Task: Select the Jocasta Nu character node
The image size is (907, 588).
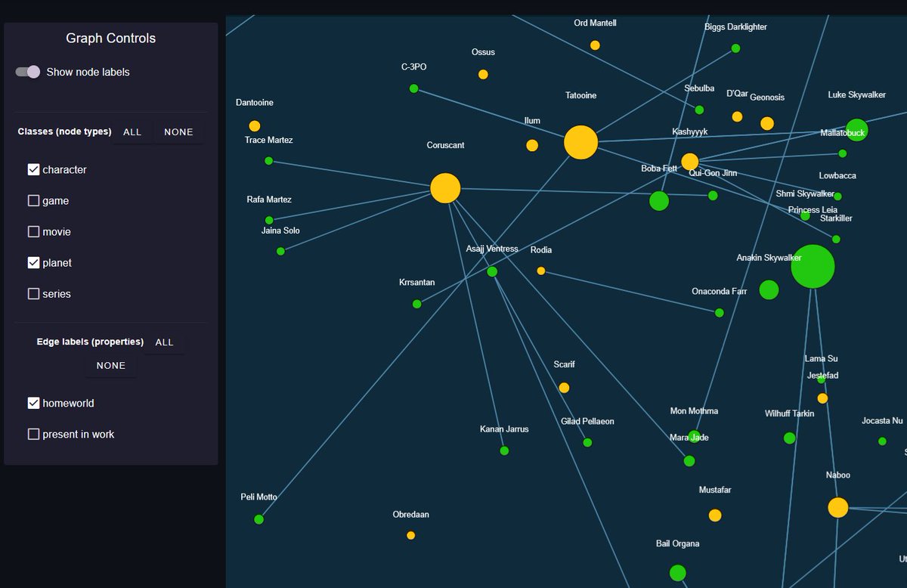Action: [x=882, y=441]
